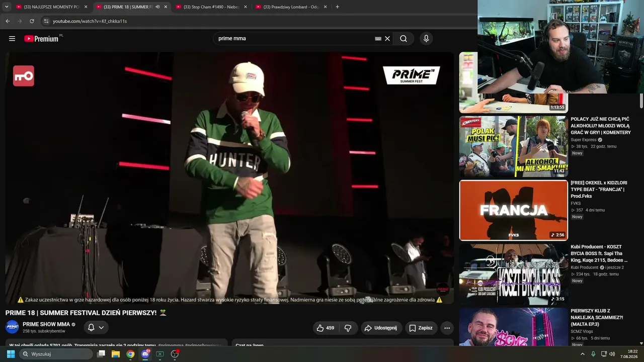The image size is (644, 362).
Task: Open system volume control in tray
Action: coord(612,354)
